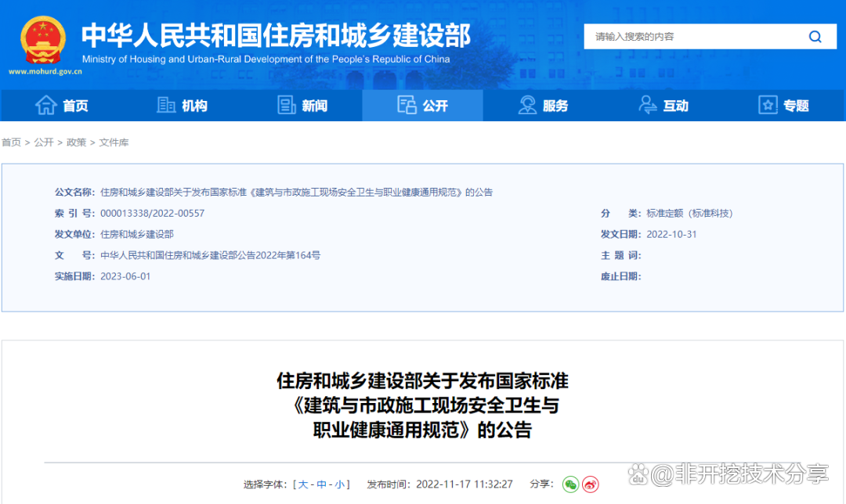Share the article via WeChat icon

click(570, 484)
